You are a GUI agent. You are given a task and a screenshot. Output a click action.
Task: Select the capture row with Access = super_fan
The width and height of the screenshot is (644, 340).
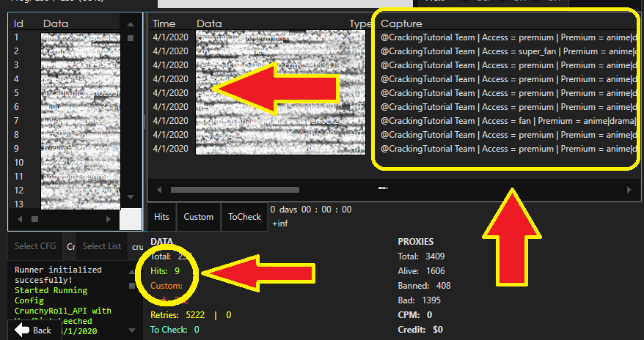click(509, 51)
